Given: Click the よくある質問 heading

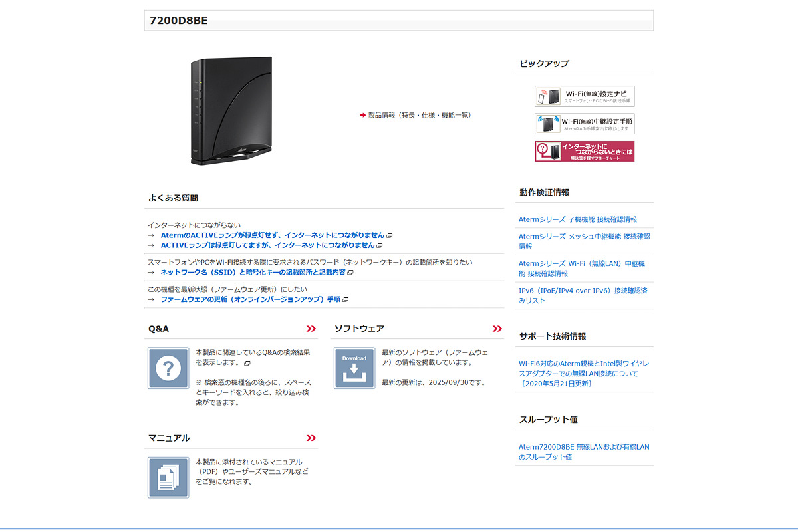Looking at the screenshot, I should (x=173, y=198).
